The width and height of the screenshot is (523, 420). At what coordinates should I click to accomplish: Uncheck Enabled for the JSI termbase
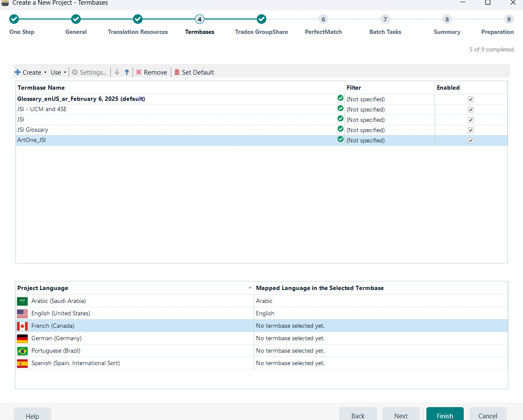471,120
